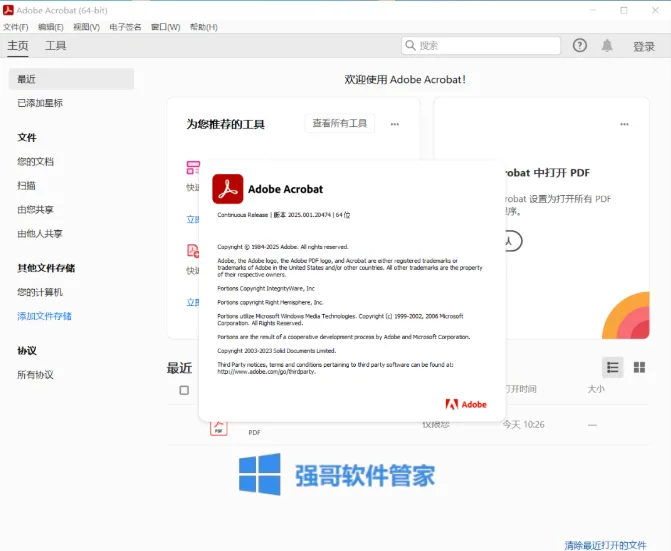Open the 文件(F) menu
The width and height of the screenshot is (671, 551).
16,27
